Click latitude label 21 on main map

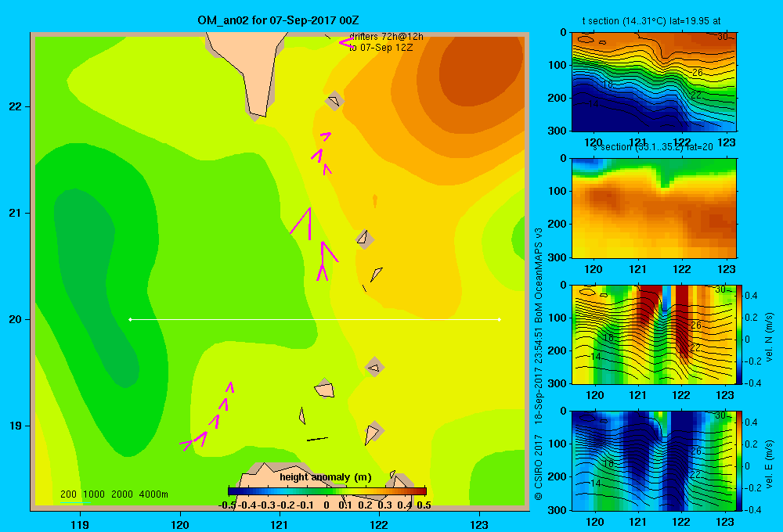point(16,213)
